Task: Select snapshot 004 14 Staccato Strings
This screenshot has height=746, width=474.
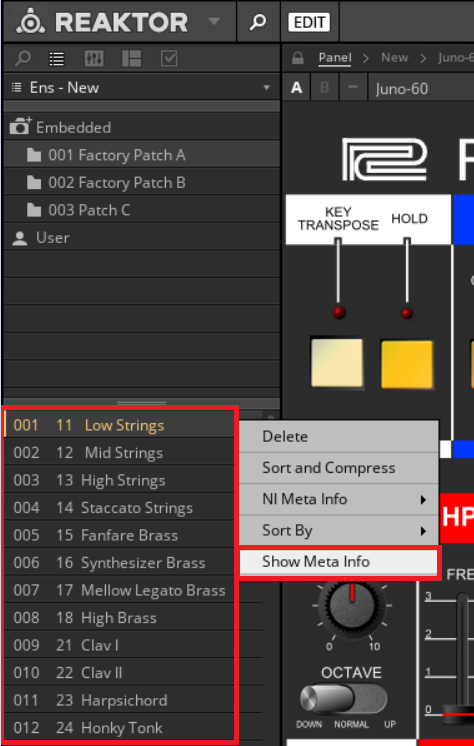Action: 119,508
